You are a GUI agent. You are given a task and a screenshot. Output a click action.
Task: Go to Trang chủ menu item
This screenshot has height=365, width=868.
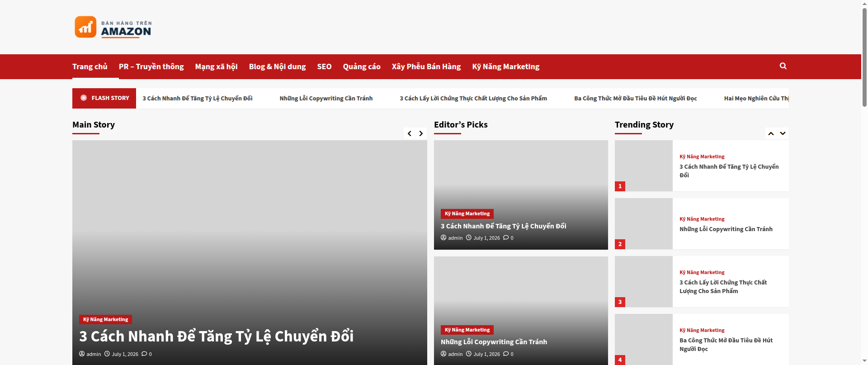pyautogui.click(x=90, y=66)
